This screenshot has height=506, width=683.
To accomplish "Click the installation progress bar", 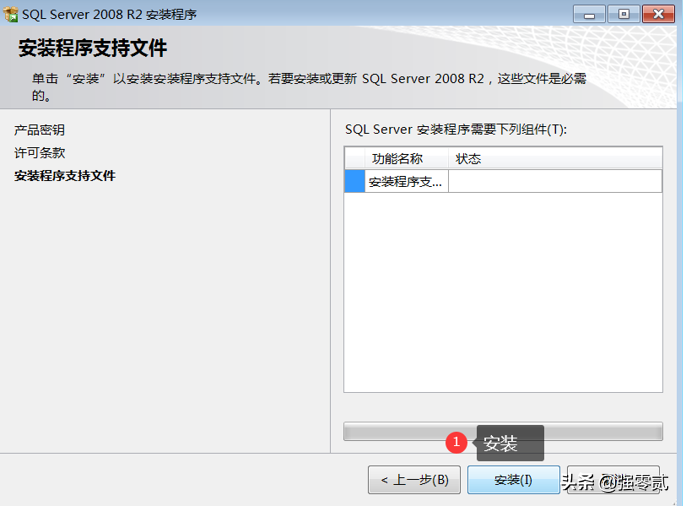I will point(503,431).
